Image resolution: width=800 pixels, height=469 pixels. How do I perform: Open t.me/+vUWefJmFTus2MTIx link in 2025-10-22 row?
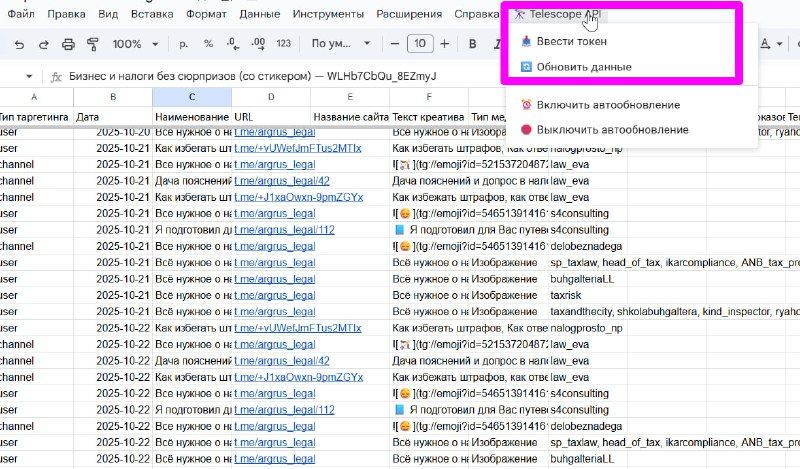297,328
